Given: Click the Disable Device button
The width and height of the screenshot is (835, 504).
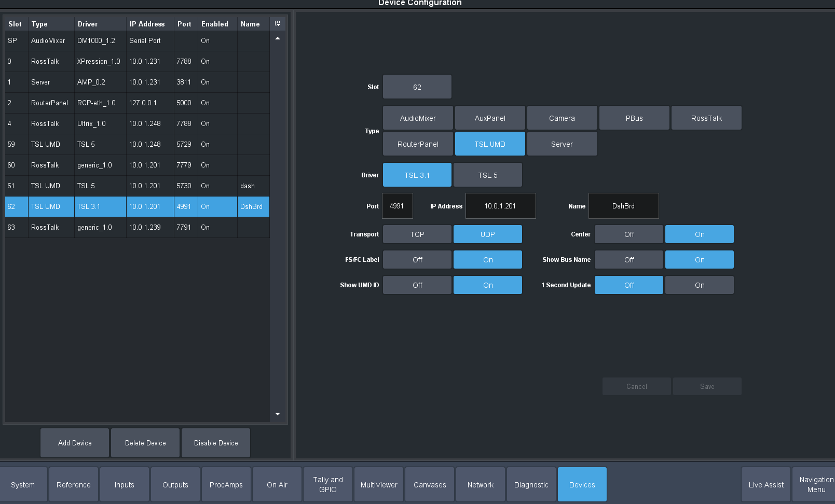Looking at the screenshot, I should (x=216, y=443).
